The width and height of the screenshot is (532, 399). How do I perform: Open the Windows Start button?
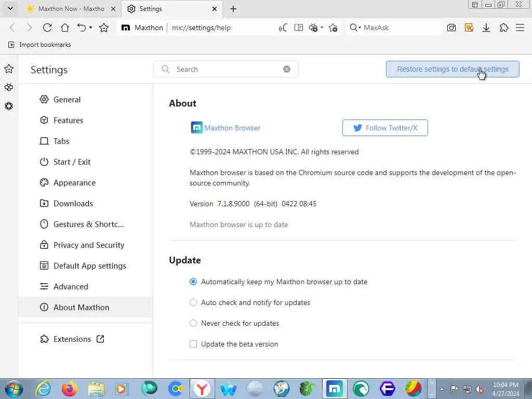coord(14,389)
